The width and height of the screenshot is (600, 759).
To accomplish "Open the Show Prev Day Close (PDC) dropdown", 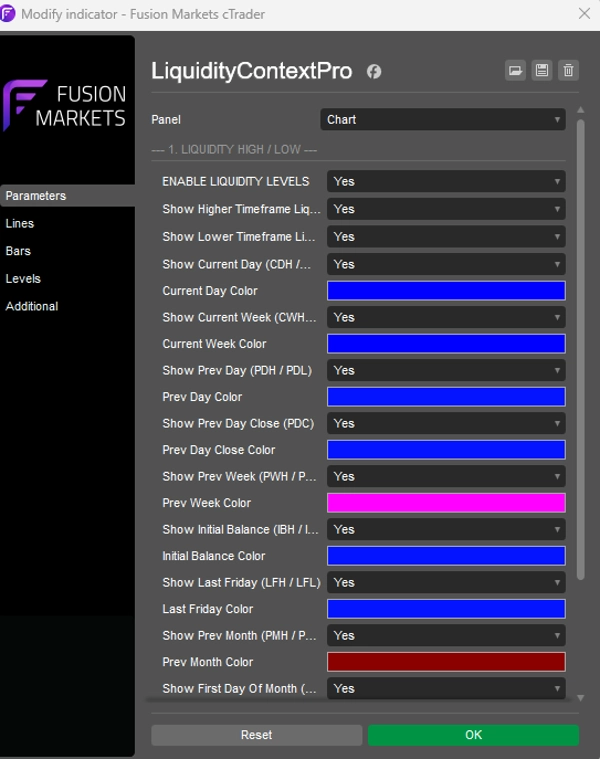I will (446, 424).
